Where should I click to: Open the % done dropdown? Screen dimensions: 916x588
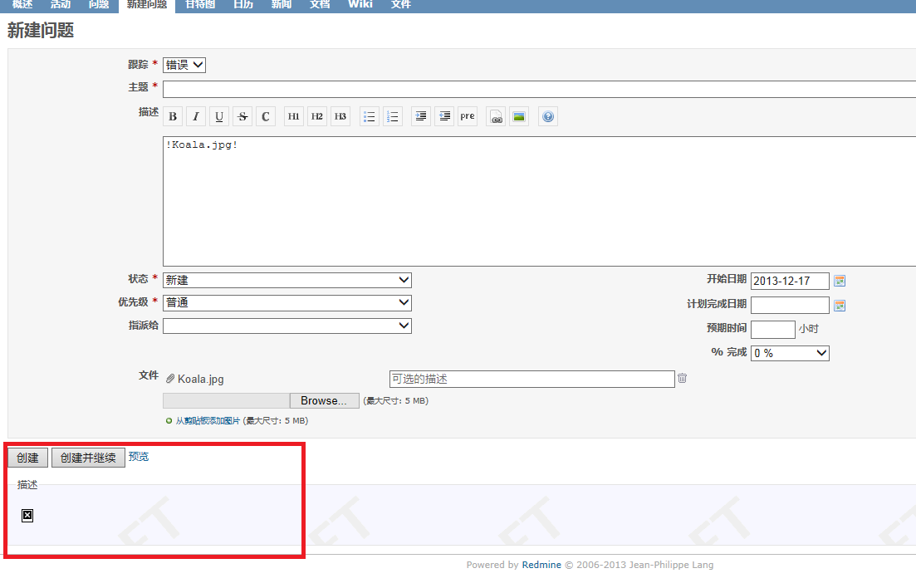[790, 353]
